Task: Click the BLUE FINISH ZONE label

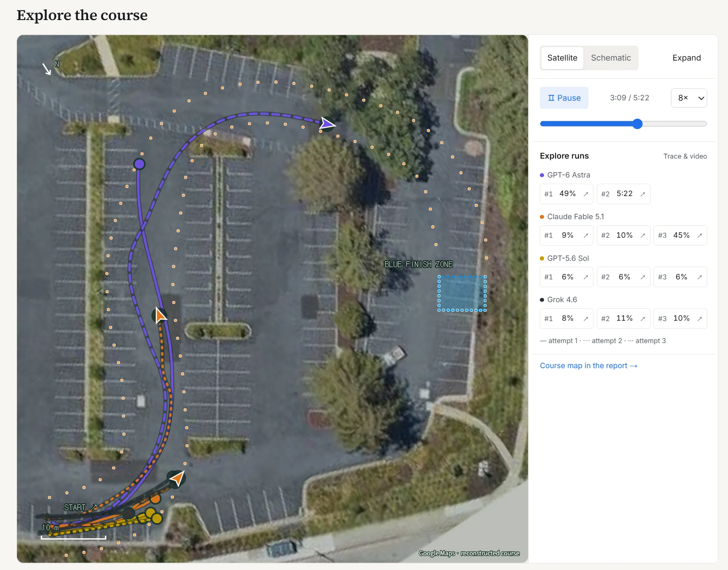Action: tap(418, 264)
